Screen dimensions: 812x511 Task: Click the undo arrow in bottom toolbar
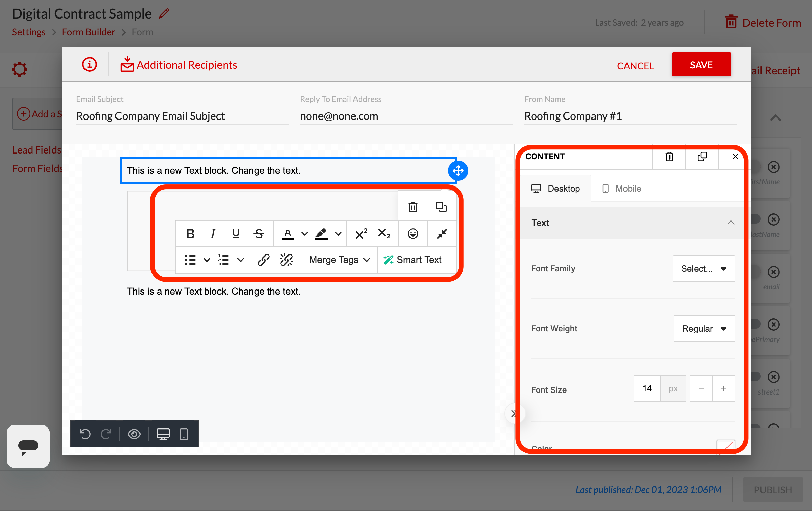(85, 434)
